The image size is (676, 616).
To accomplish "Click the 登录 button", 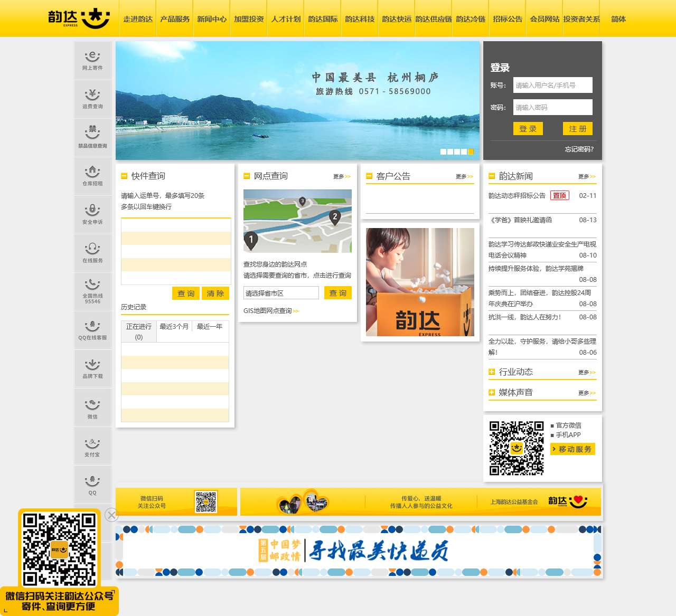I will coord(528,129).
